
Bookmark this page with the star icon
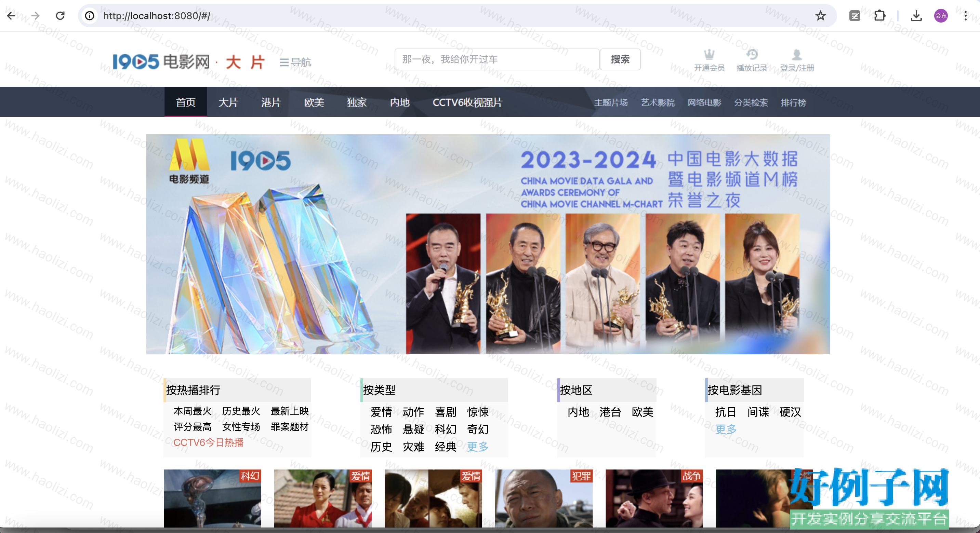click(820, 16)
